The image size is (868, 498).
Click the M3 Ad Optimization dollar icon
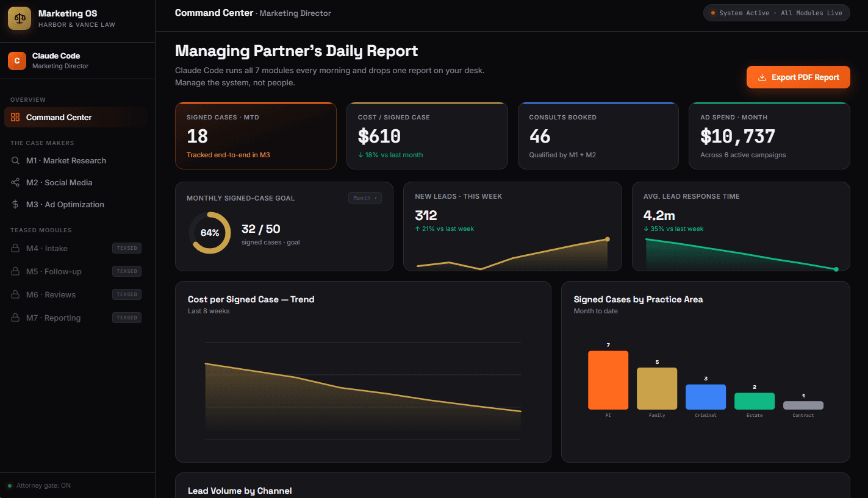click(x=15, y=205)
